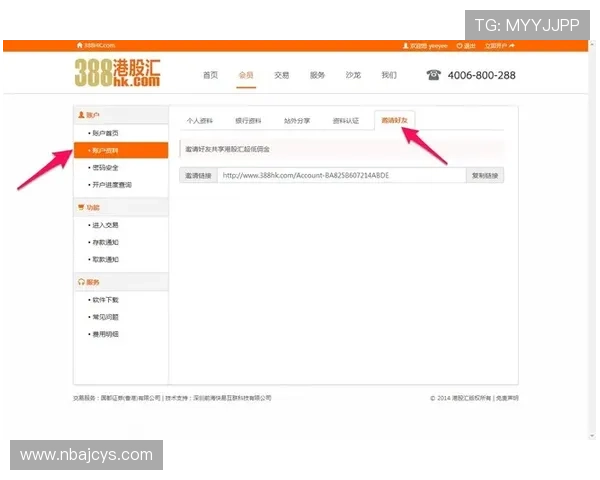Select the 邀请好友 tab
Screen dimensions: 600x480
[395, 121]
